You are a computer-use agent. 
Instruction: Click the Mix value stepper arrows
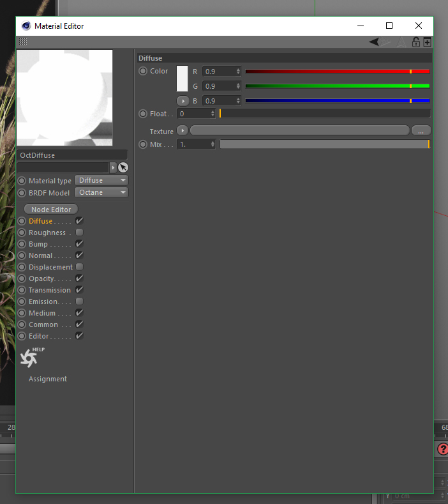(213, 144)
